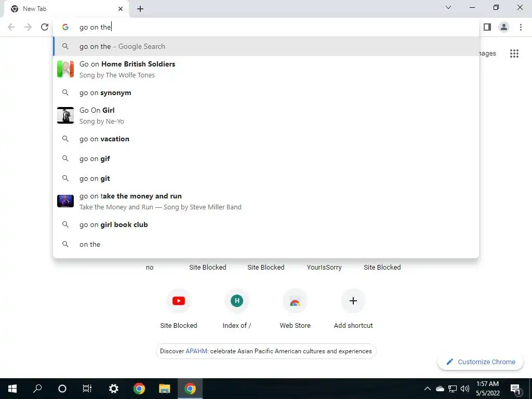The width and height of the screenshot is (532, 399).
Task: Open the Google apps grid
Action: (514, 54)
